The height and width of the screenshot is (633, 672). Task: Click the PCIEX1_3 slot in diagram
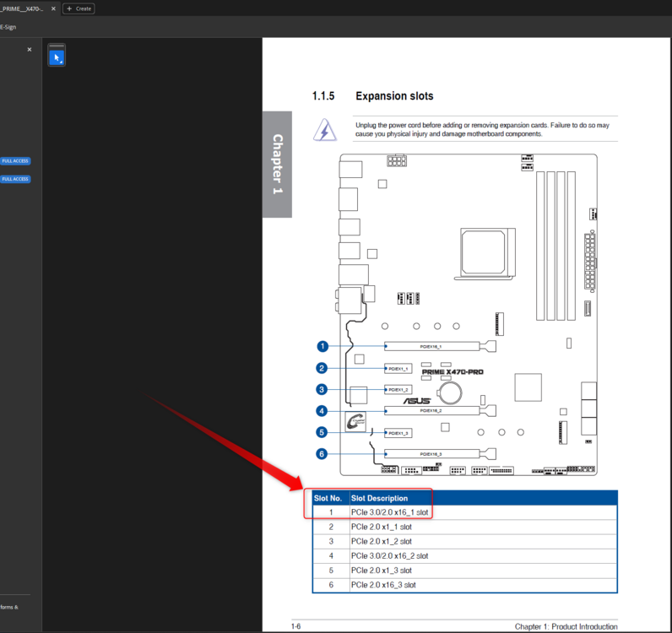pos(398,433)
